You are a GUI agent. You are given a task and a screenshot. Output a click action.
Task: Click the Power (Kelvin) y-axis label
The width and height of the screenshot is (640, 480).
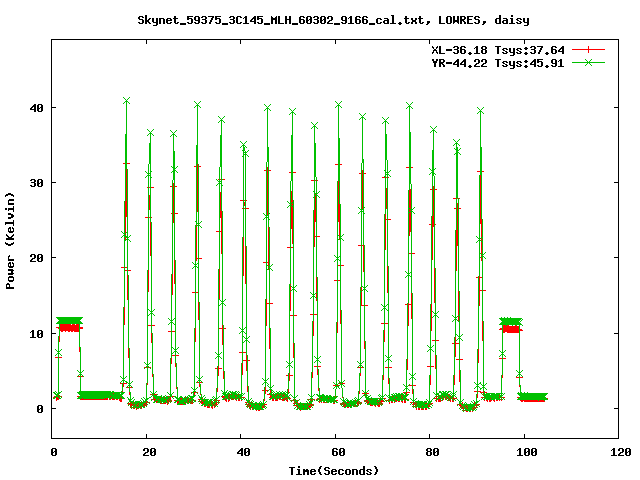pos(10,241)
